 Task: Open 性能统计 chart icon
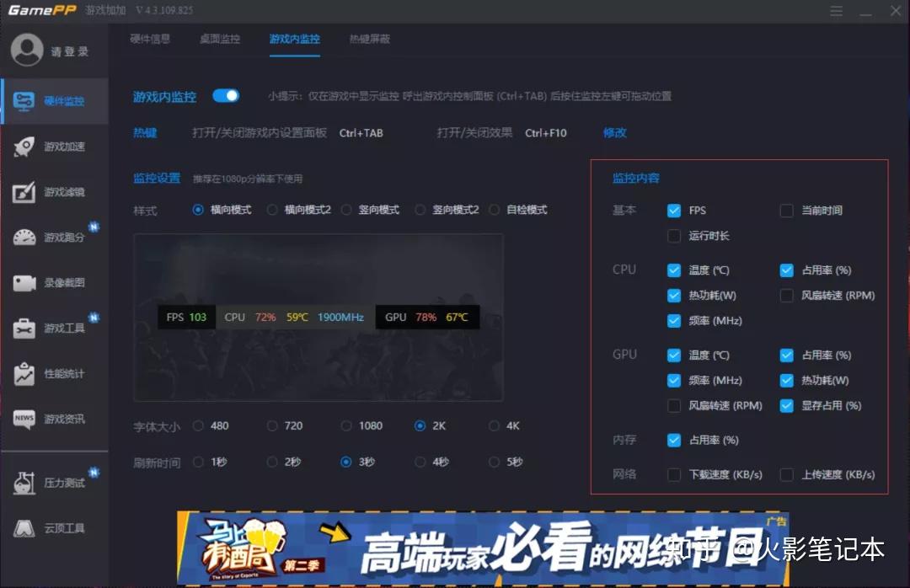pyautogui.click(x=24, y=374)
